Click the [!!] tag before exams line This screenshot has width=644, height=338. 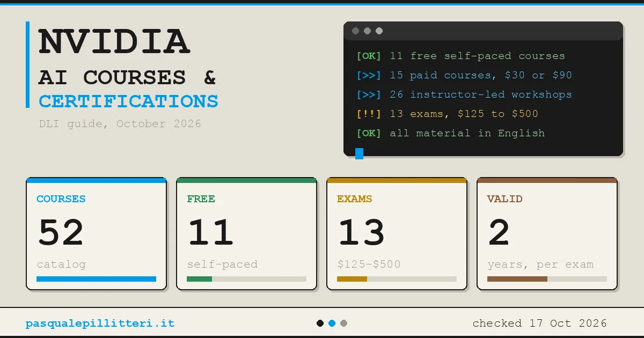[369, 114]
